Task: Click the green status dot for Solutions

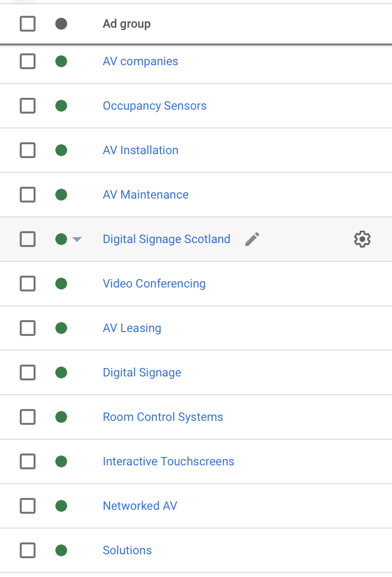Action: click(61, 550)
